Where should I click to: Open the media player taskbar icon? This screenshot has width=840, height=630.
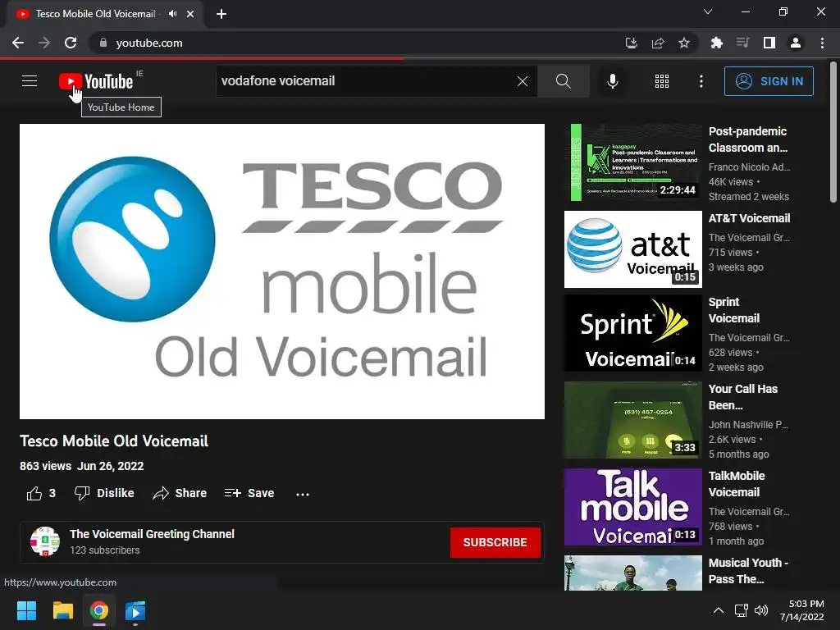tap(135, 610)
